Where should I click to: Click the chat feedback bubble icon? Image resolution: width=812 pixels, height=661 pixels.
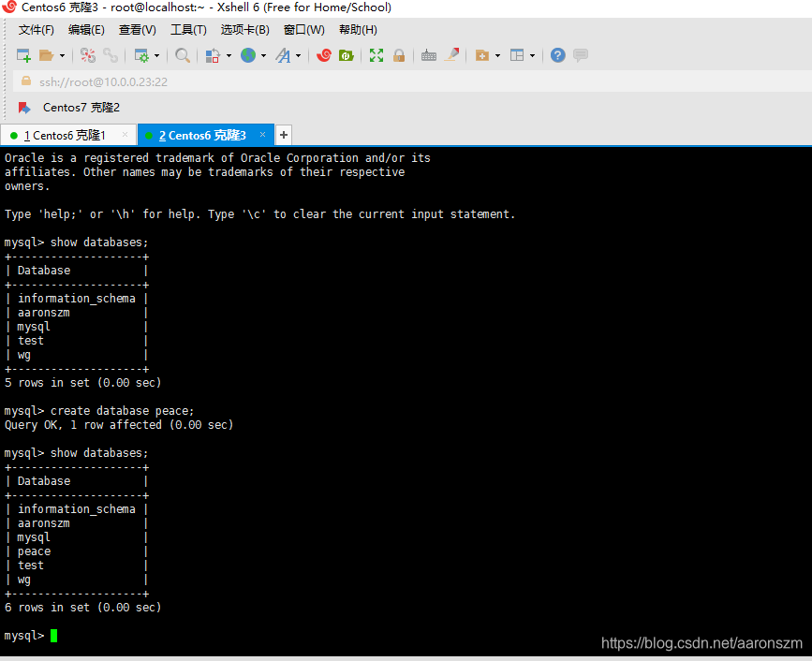coord(581,55)
